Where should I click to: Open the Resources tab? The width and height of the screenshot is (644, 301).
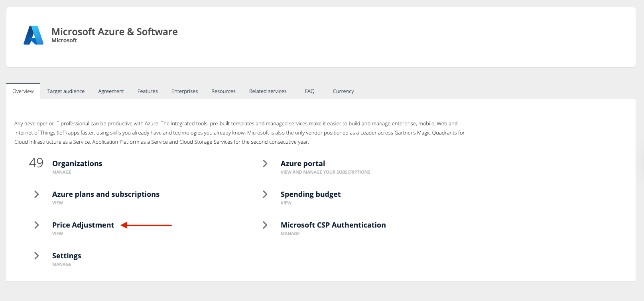click(x=223, y=91)
